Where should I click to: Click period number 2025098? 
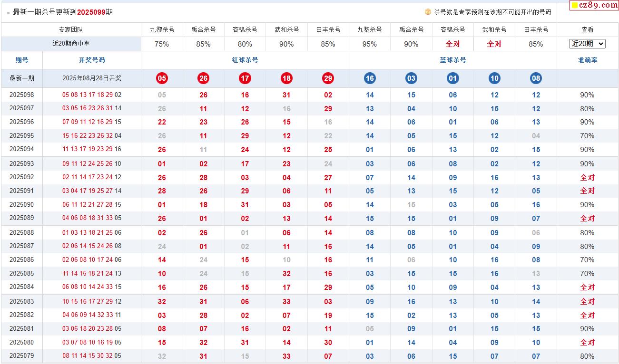(x=22, y=95)
